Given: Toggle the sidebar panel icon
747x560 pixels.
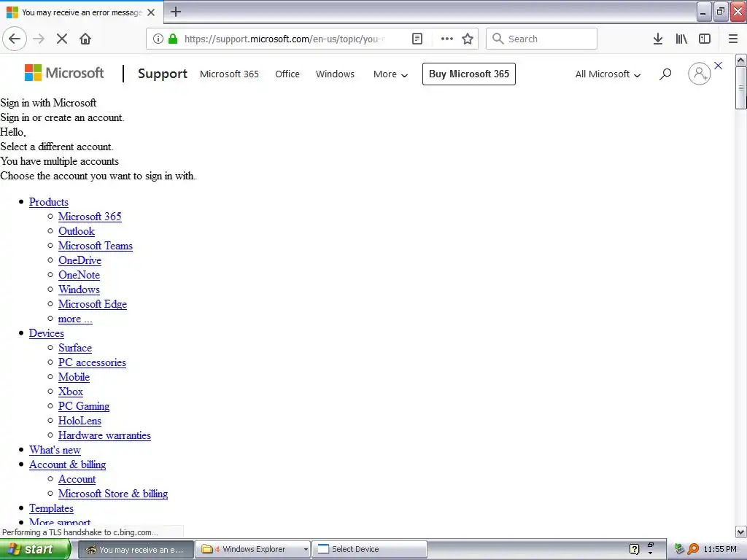Looking at the screenshot, I should [x=705, y=39].
